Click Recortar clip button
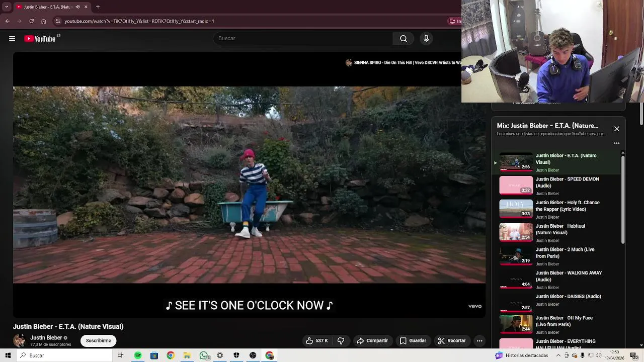 click(452, 341)
